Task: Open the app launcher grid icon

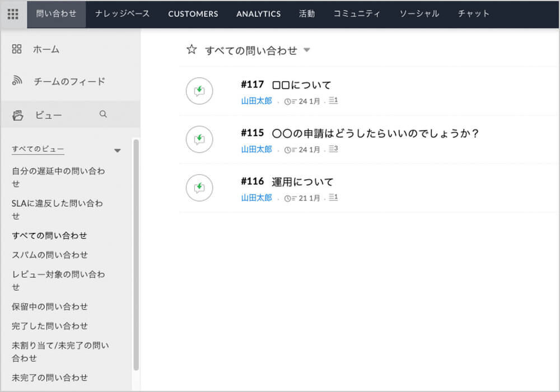Action: point(13,14)
